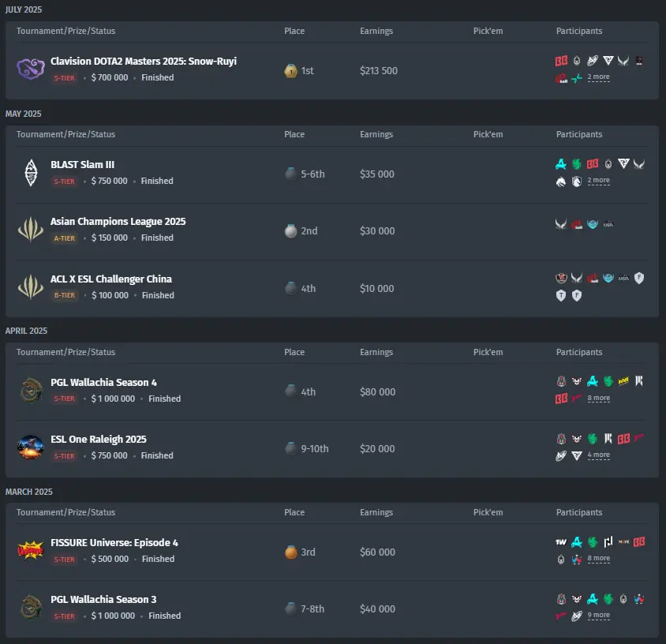Open Clavision DOTA2 Masters 2025: Snow-Ruyi link

143,61
